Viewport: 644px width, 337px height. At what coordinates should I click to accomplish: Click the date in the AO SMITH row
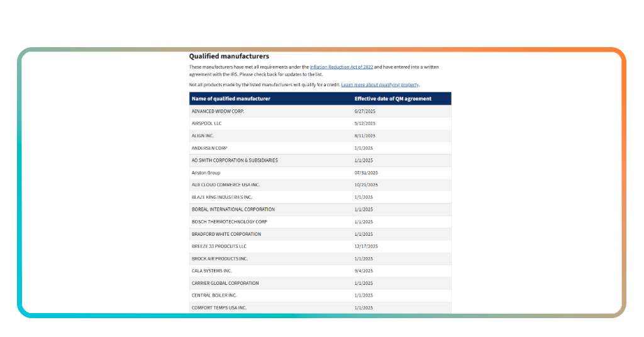(x=364, y=160)
